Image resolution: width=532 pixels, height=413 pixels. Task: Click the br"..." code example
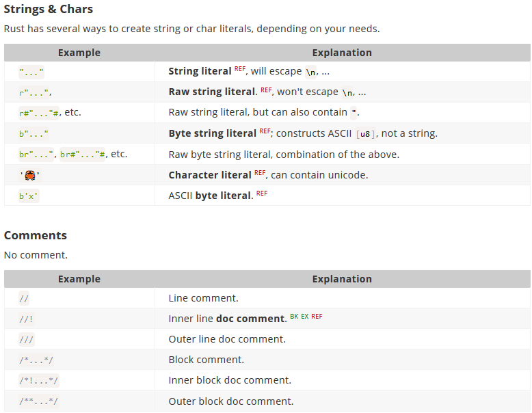tap(36, 155)
